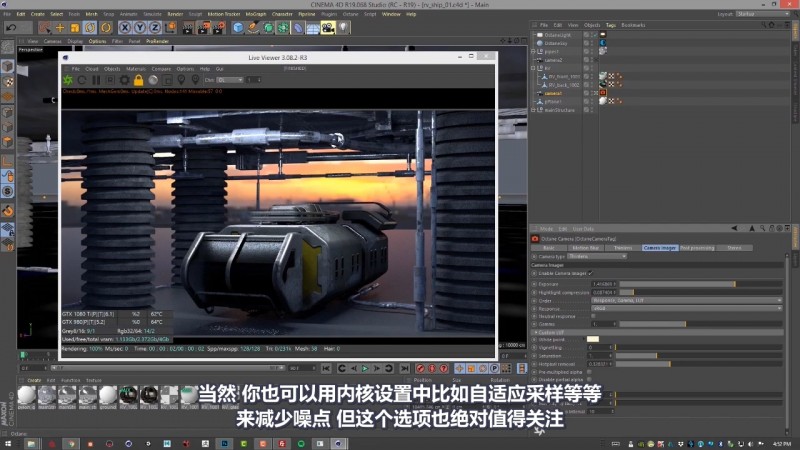
Task: Click the taskbar clock
Action: click(782, 444)
